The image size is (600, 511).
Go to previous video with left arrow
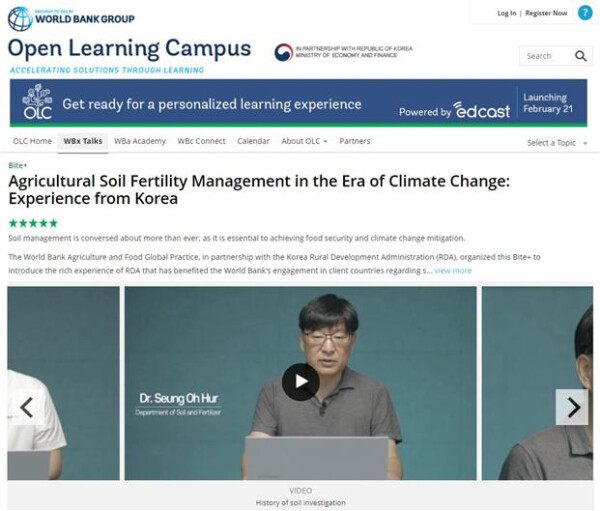(26, 407)
